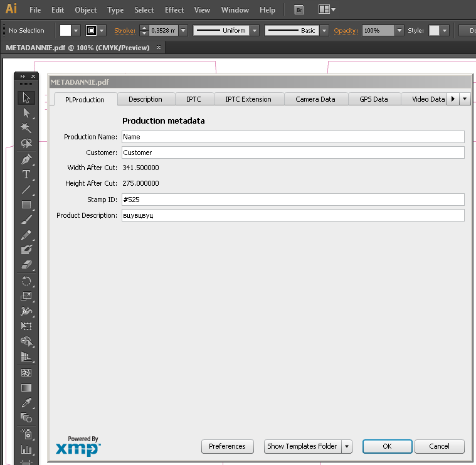Screen dimensions: 476x465
Task: Open the metadata tabs list dropdown
Action: [465, 99]
